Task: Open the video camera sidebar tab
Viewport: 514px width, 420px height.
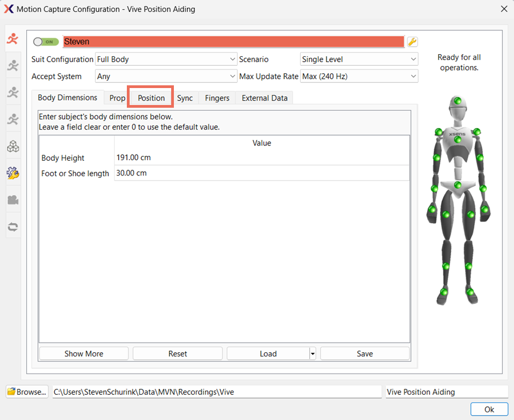Action: pyautogui.click(x=13, y=200)
